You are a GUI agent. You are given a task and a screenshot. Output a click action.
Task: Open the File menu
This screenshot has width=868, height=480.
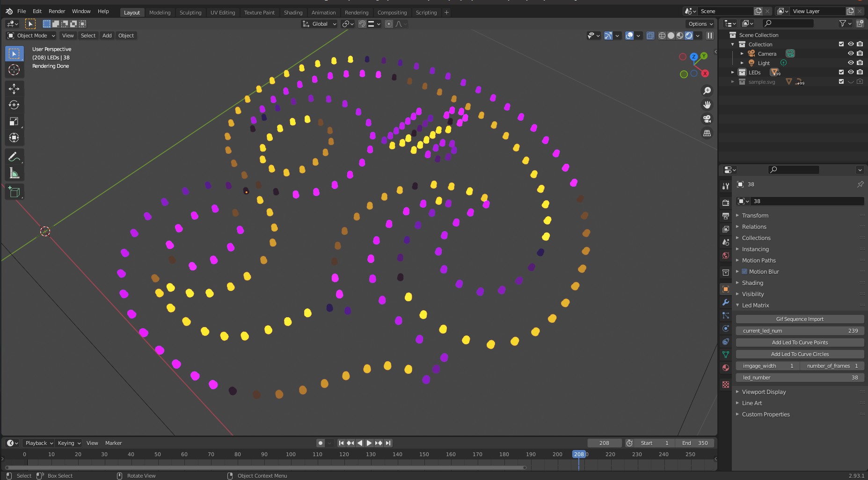click(x=22, y=11)
